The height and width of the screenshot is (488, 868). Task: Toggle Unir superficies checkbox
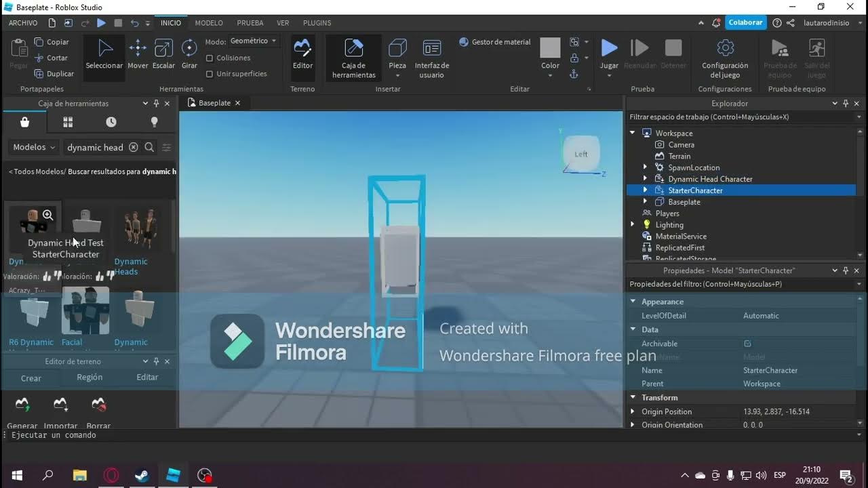point(210,74)
